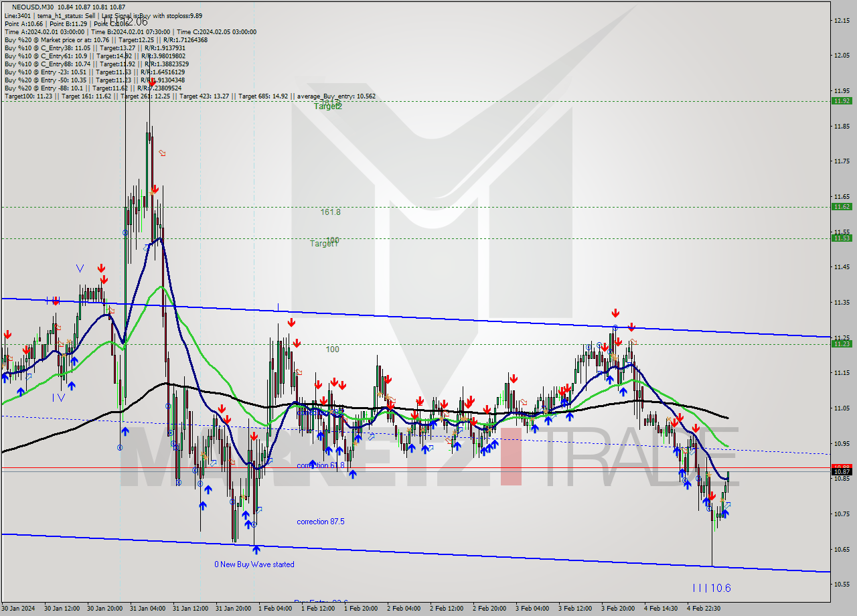
Task: Click the red 10.88 price tag
Action: (842, 466)
